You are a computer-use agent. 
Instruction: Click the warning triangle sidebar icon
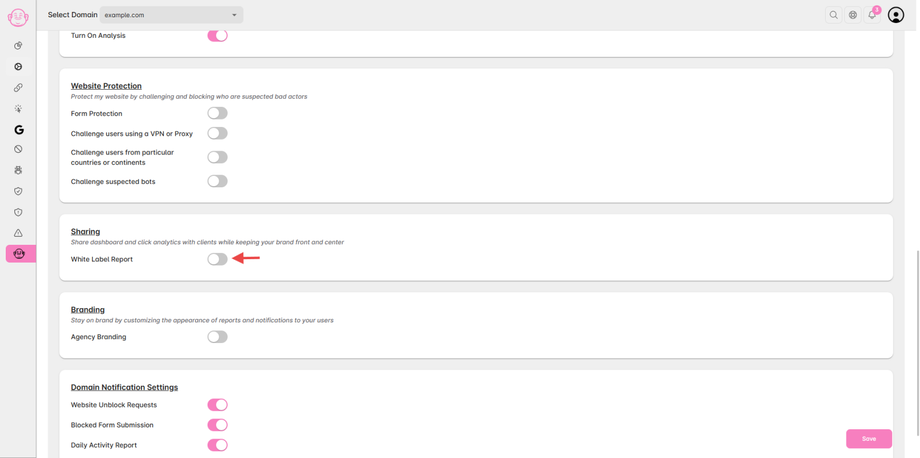point(18,233)
